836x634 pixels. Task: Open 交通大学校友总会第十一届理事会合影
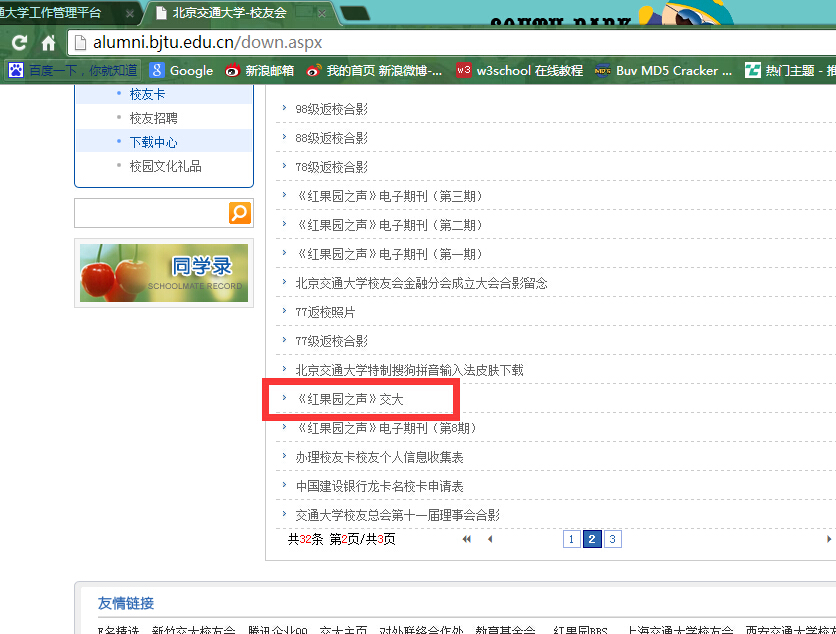tap(398, 515)
